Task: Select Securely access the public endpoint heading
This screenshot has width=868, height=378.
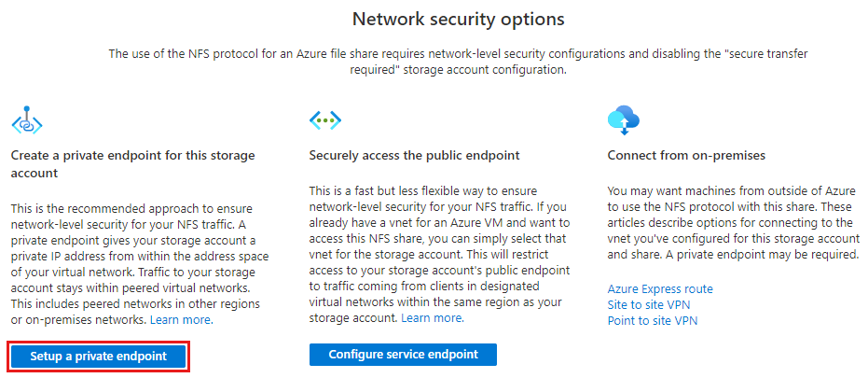Action: 414,155
